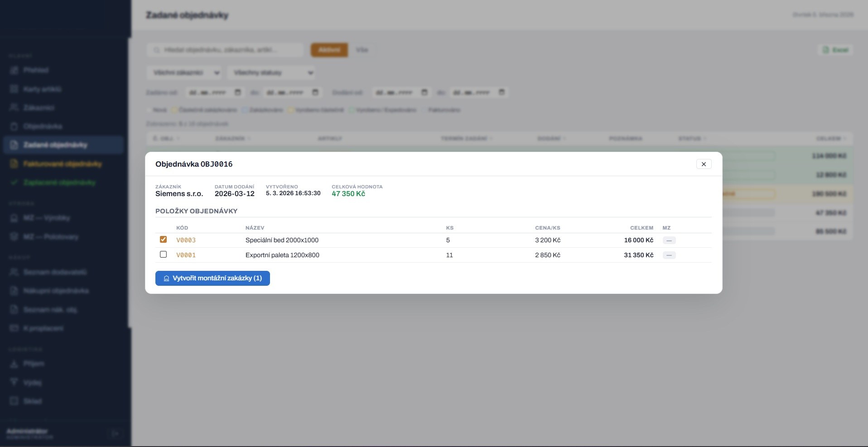
Task: Uncheck the V0003 Speciální bed item
Action: tap(163, 240)
